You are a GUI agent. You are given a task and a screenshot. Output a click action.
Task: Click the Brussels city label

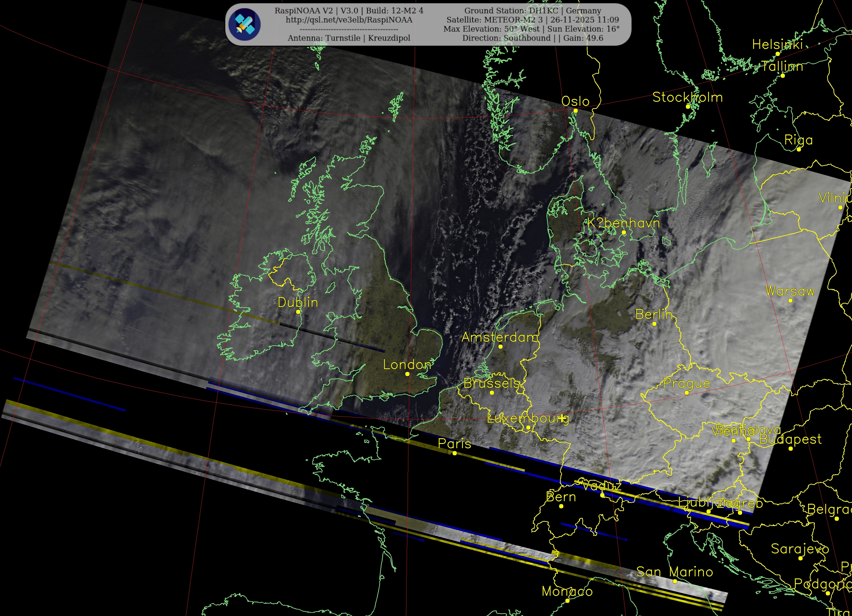coord(491,383)
